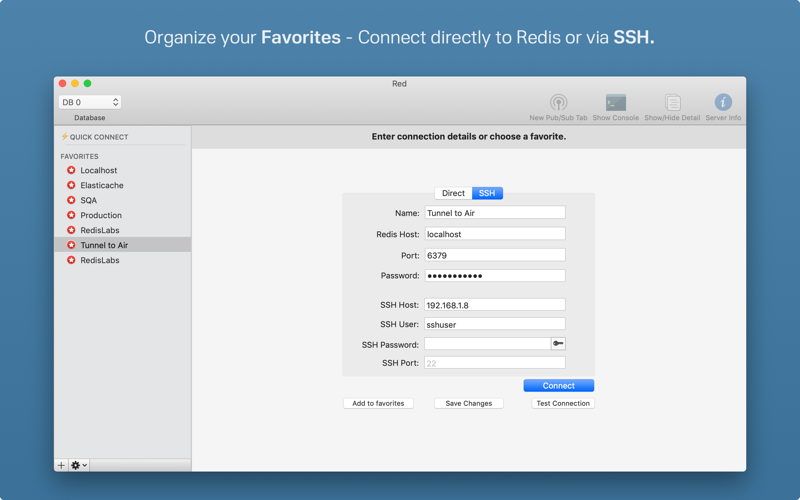Open the DB 0 database dropdown
The height and width of the screenshot is (500, 800).
click(90, 102)
